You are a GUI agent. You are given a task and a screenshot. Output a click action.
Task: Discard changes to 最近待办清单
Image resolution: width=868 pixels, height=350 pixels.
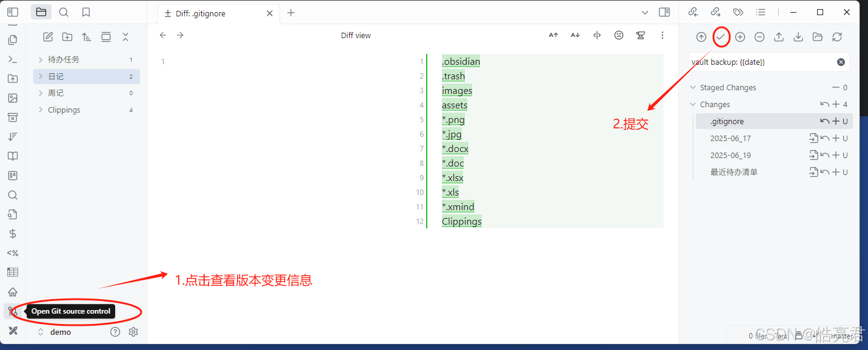tap(824, 172)
